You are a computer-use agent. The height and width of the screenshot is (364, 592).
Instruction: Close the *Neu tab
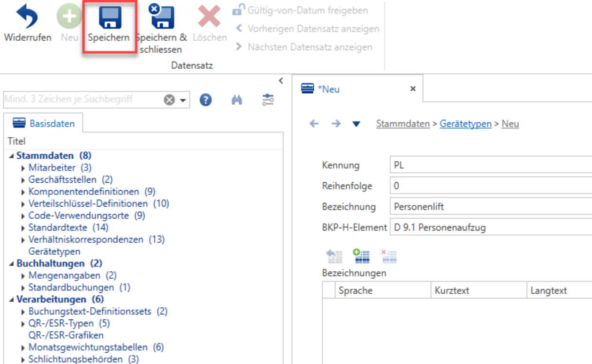[413, 89]
